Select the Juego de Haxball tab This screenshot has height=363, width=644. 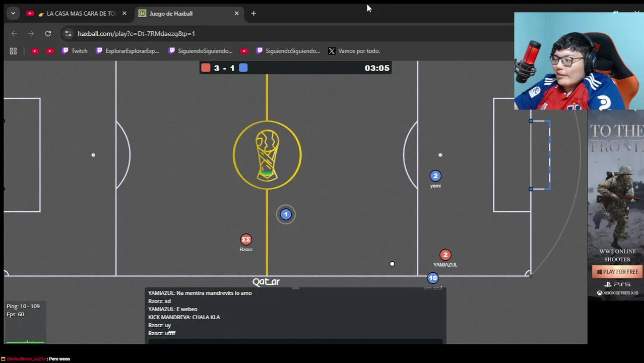click(188, 14)
